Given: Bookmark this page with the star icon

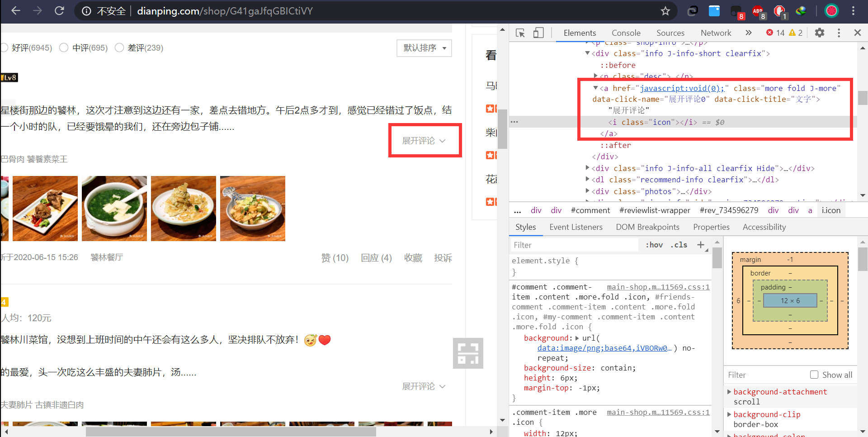Looking at the screenshot, I should [x=665, y=11].
